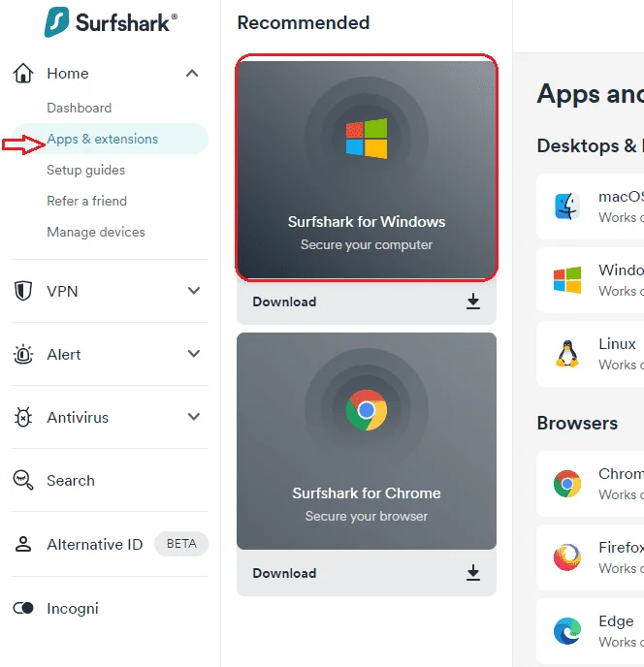Go to Refer a friend
Image resolution: width=644 pixels, height=667 pixels.
[x=87, y=201]
